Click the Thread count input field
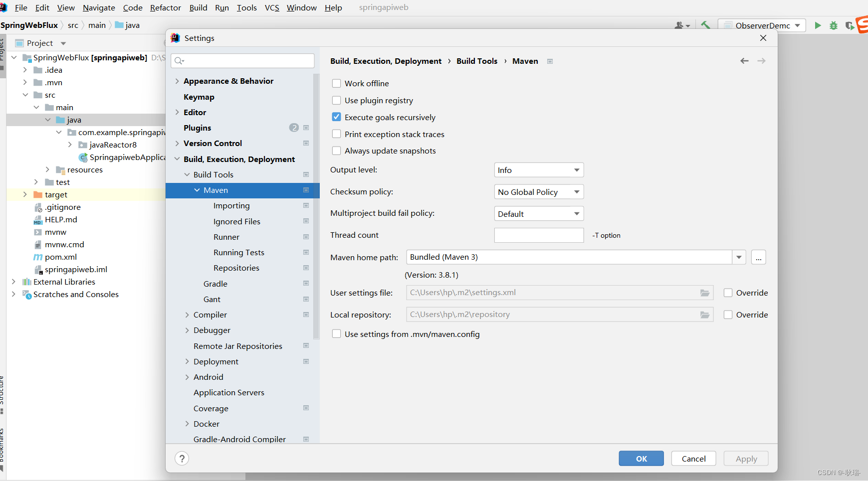Viewport: 868px width, 481px height. 539,235
